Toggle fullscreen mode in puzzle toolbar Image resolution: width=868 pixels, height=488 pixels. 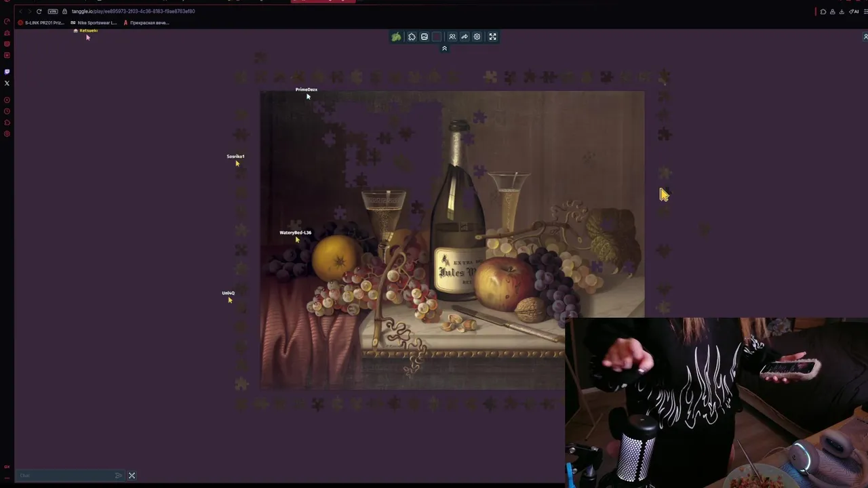click(x=493, y=37)
